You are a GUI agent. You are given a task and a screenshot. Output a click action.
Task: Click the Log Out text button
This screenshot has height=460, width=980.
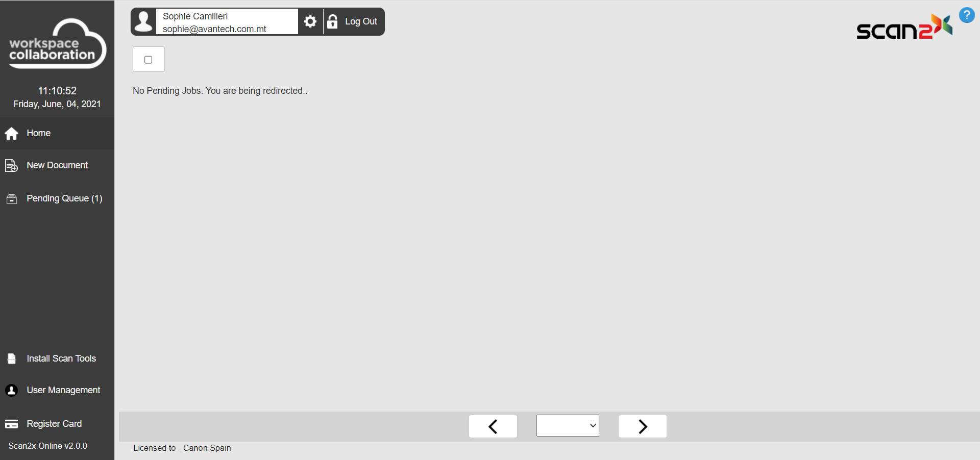(361, 21)
